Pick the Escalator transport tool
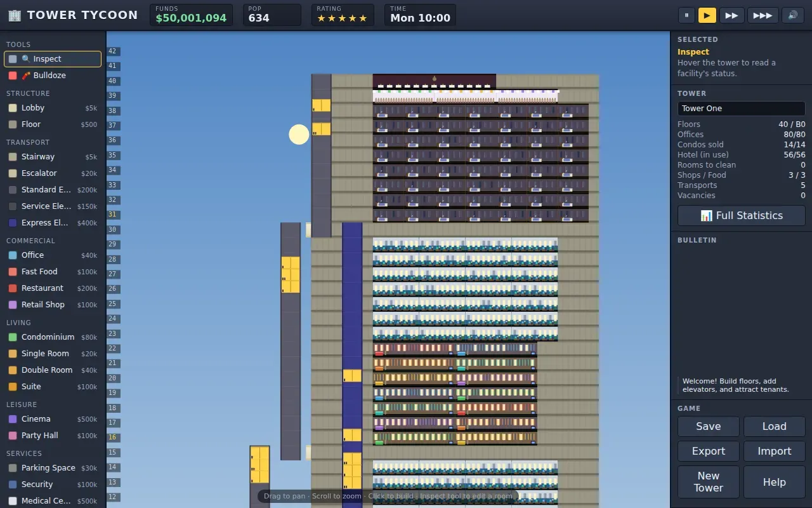Viewport: 812px width, 508px height. pos(53,173)
